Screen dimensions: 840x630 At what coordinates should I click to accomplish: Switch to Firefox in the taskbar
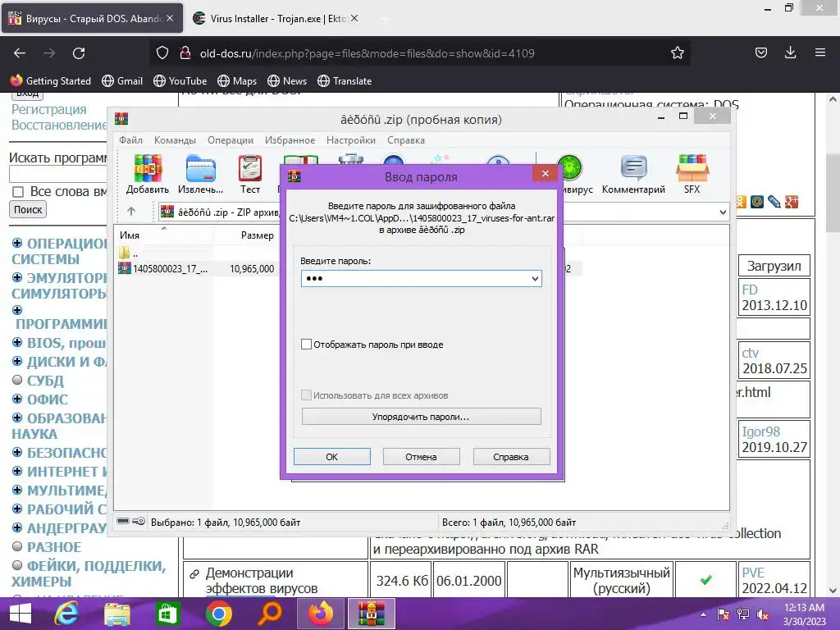321,614
